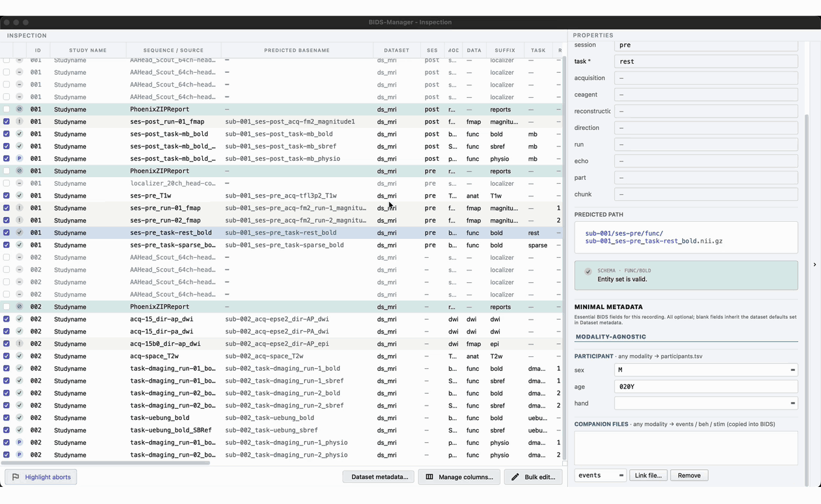Click skipped icon of PhoenixZIPReport post-session row
Screen dimensions: 821x504
(20, 110)
